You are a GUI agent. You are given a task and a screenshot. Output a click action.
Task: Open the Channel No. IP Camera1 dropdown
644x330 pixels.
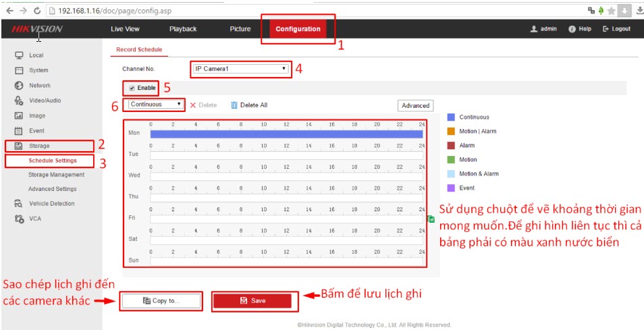click(240, 69)
